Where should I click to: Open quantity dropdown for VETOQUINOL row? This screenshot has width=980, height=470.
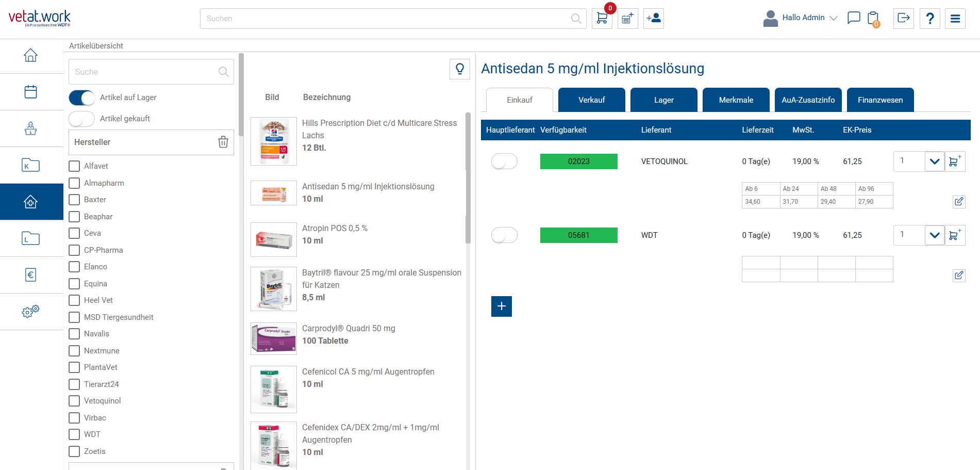coord(934,161)
